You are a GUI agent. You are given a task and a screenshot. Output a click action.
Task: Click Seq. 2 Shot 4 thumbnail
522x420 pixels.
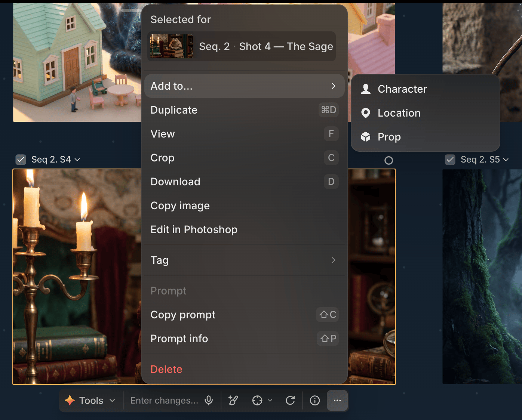pos(172,46)
